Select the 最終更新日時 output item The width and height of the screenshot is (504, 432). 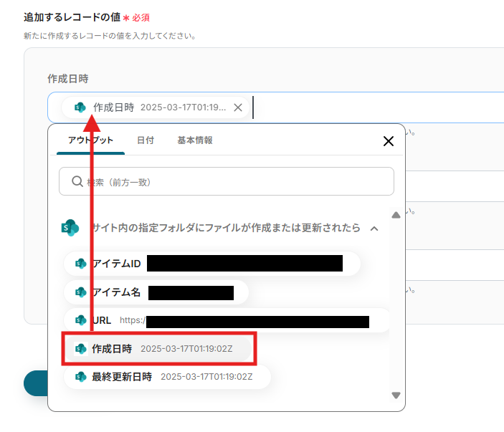[167, 377]
